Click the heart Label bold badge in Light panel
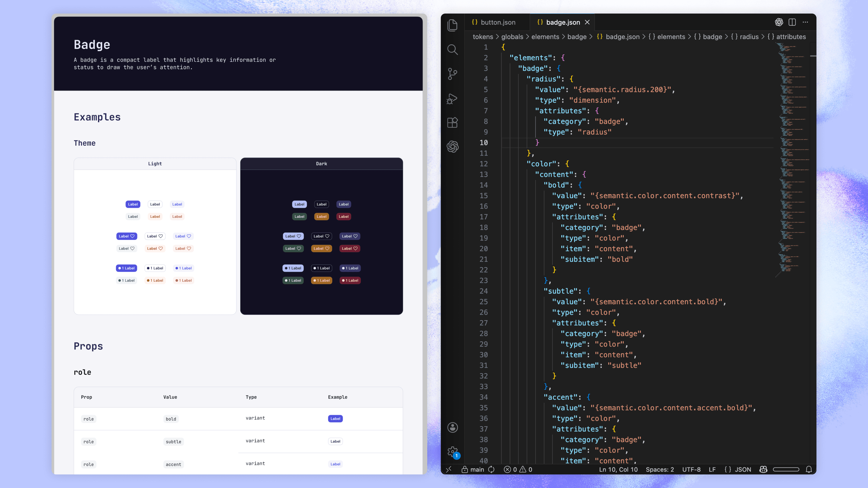The image size is (868, 488). coord(127,236)
